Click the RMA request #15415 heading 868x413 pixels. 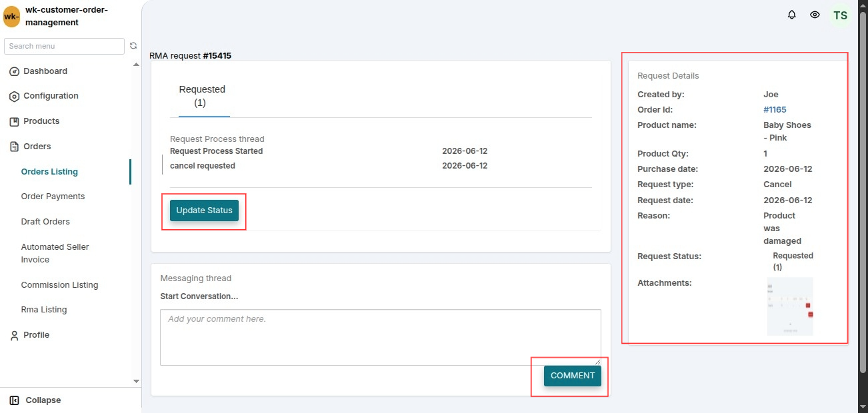pos(190,56)
